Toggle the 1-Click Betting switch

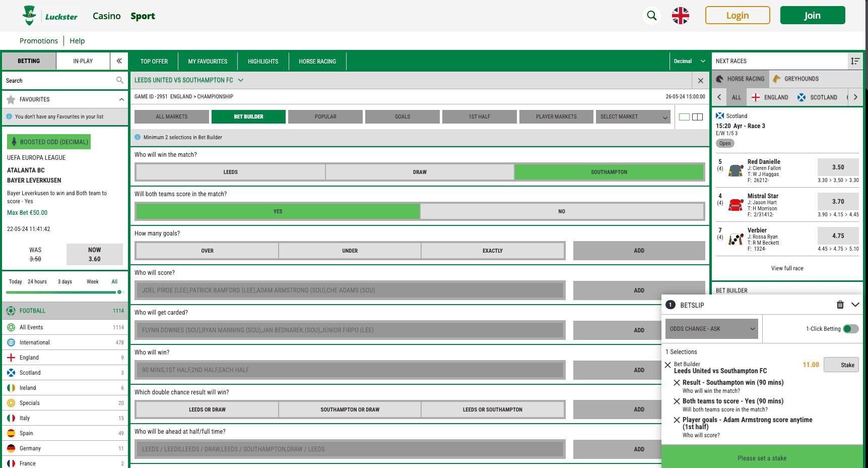point(850,329)
